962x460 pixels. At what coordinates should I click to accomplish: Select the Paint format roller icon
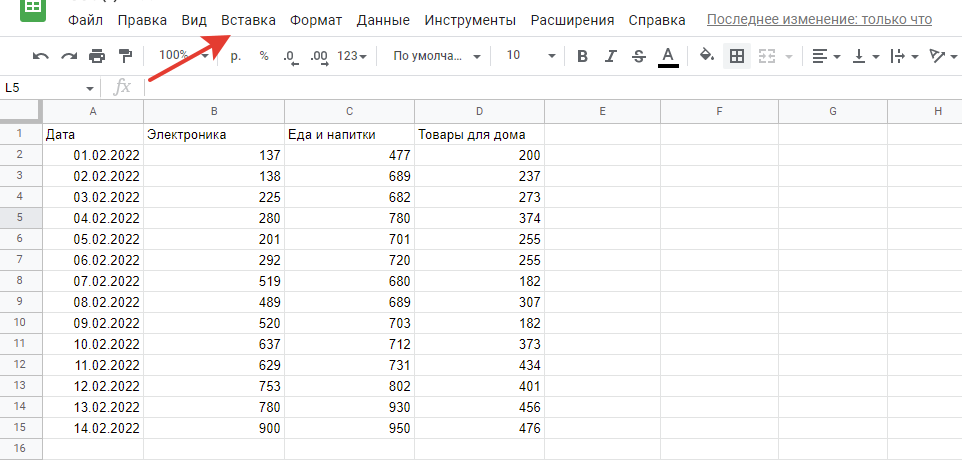coord(125,56)
